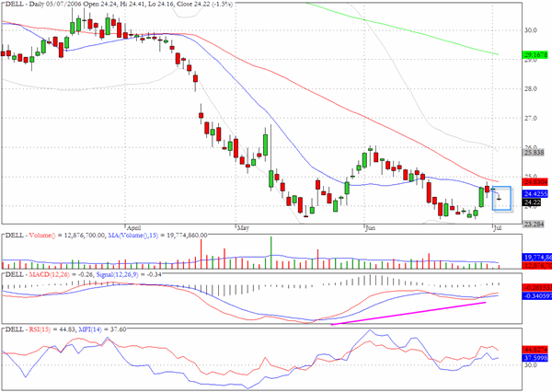Click the blue MA(Volume(),15) legend text
Viewport: 552px width, 392px height.
[133, 236]
